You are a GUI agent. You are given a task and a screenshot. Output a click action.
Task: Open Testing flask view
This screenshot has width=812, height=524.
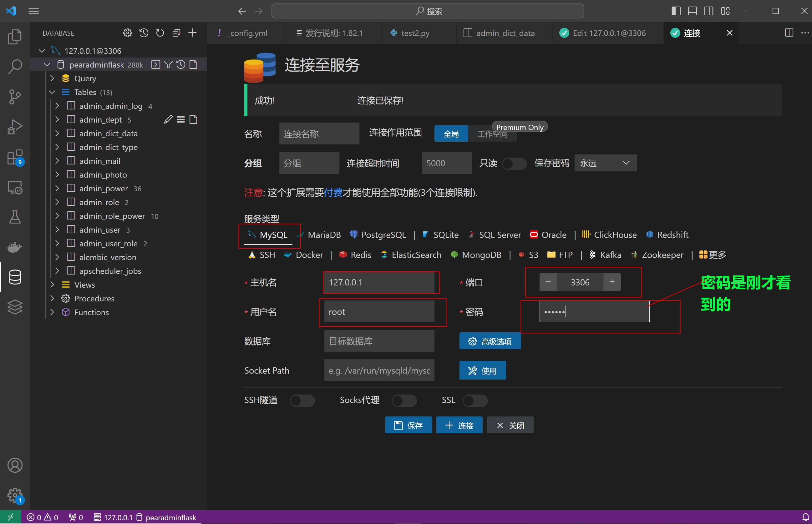(x=15, y=217)
